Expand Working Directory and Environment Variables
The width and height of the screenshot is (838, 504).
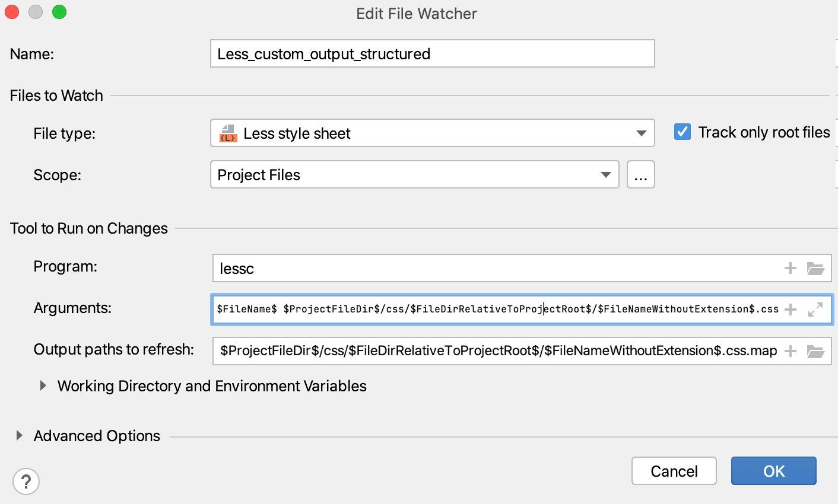click(x=42, y=385)
